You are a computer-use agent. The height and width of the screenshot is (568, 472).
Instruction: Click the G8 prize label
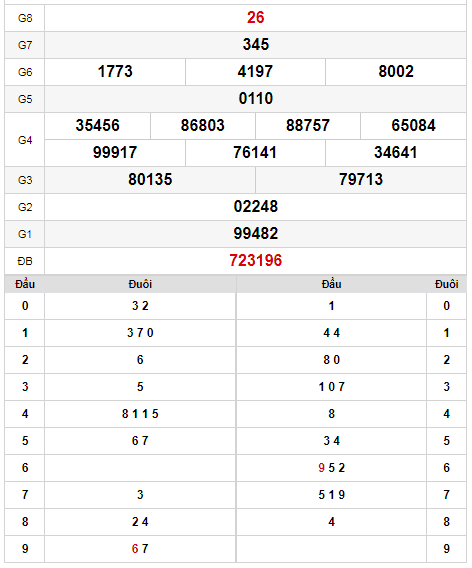tap(25, 18)
